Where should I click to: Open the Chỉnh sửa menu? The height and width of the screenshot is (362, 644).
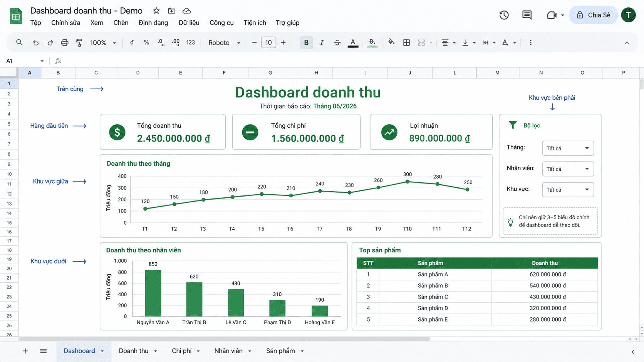pos(66,23)
